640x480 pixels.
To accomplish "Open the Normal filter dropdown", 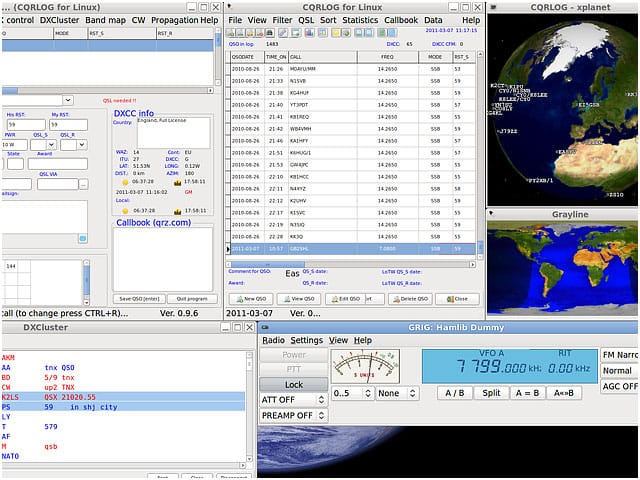I will 620,371.
